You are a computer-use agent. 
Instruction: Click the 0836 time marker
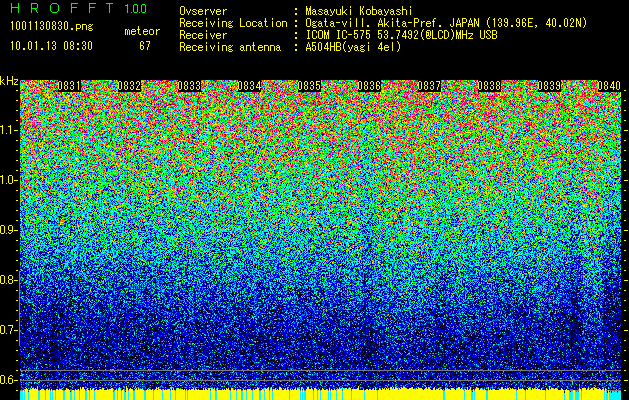(x=369, y=86)
